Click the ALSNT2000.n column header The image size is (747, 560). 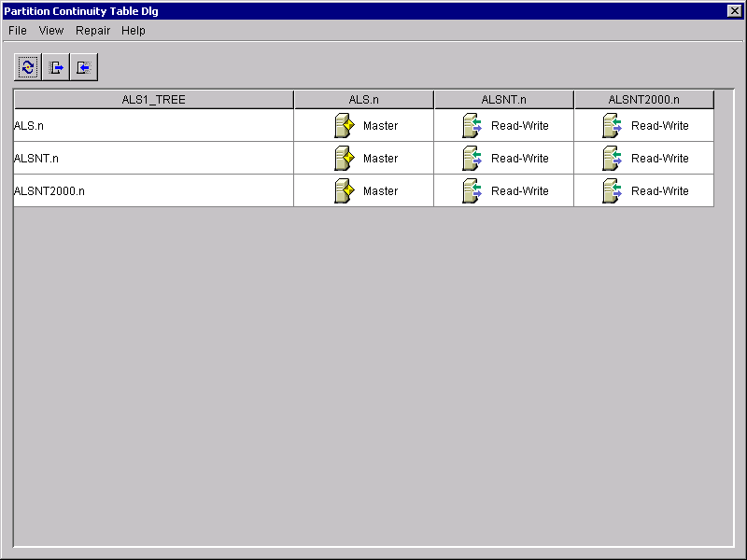644,100
